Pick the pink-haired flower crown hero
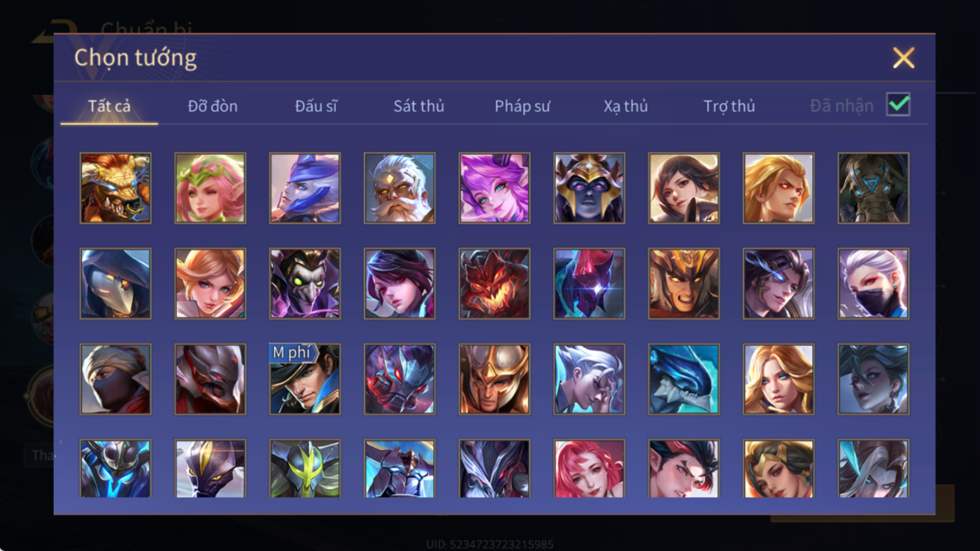The height and width of the screenshot is (551, 980). click(210, 188)
